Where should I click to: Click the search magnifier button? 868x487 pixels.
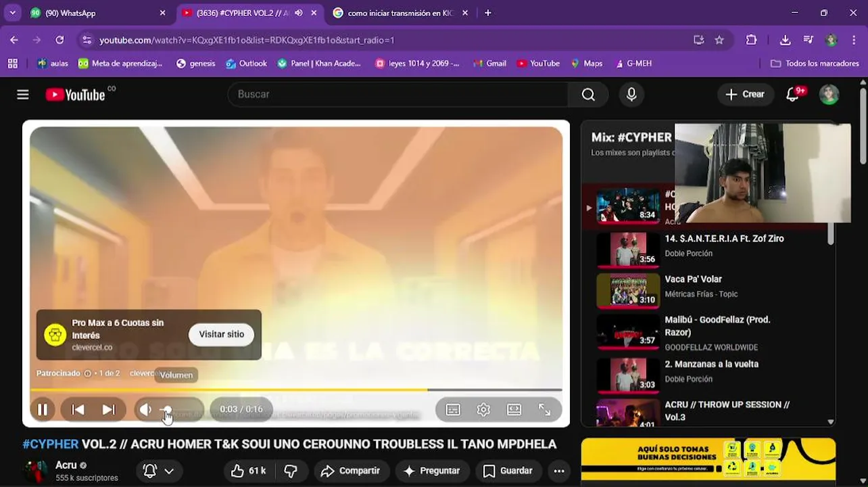click(588, 95)
